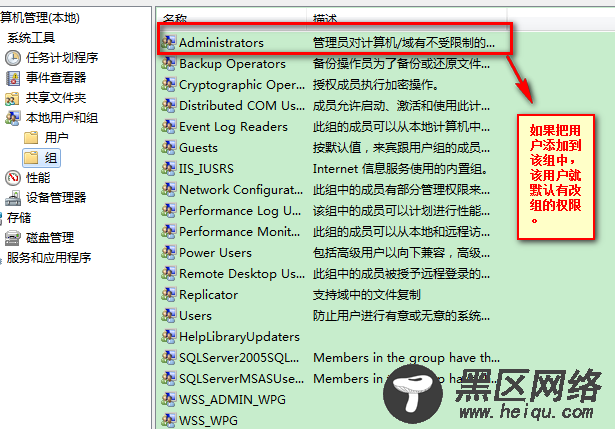Click the HelpLibraryUpdaters group icon
Screen dimensions: 615x429
tap(169, 336)
